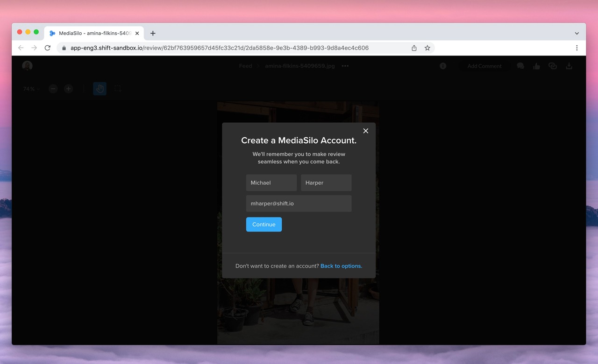
Task: Copy the share link icon
Action: tap(553, 66)
